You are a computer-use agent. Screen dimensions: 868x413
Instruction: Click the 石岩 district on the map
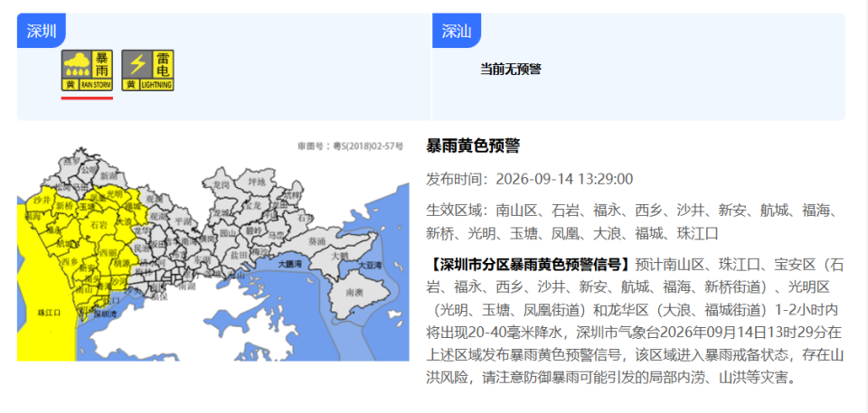click(x=99, y=225)
